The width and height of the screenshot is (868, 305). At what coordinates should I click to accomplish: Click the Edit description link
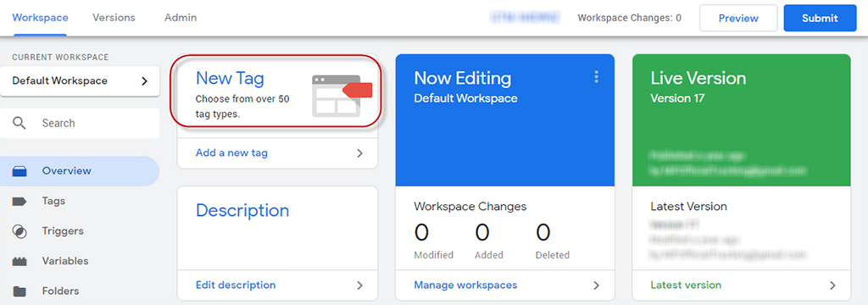(x=236, y=285)
